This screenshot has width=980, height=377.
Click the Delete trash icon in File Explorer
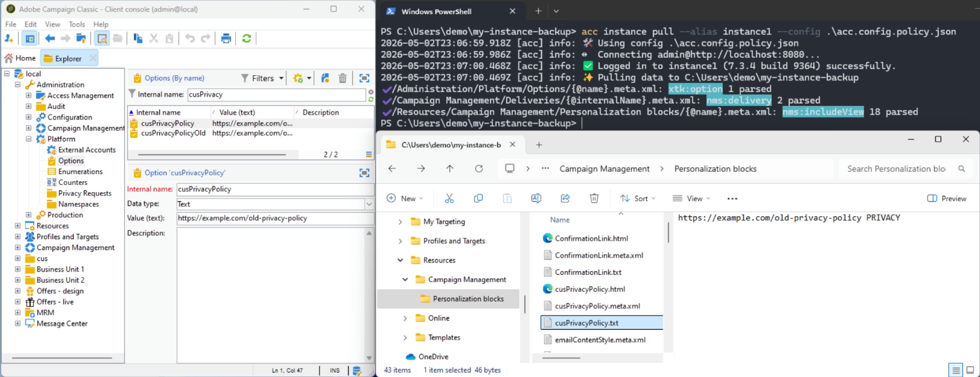pos(594,198)
